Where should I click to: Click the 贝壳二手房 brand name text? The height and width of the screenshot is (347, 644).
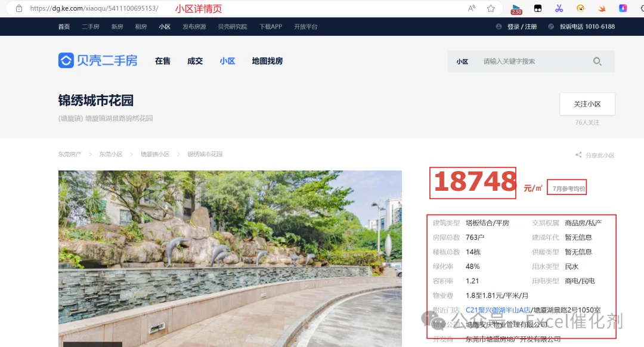[x=107, y=60]
